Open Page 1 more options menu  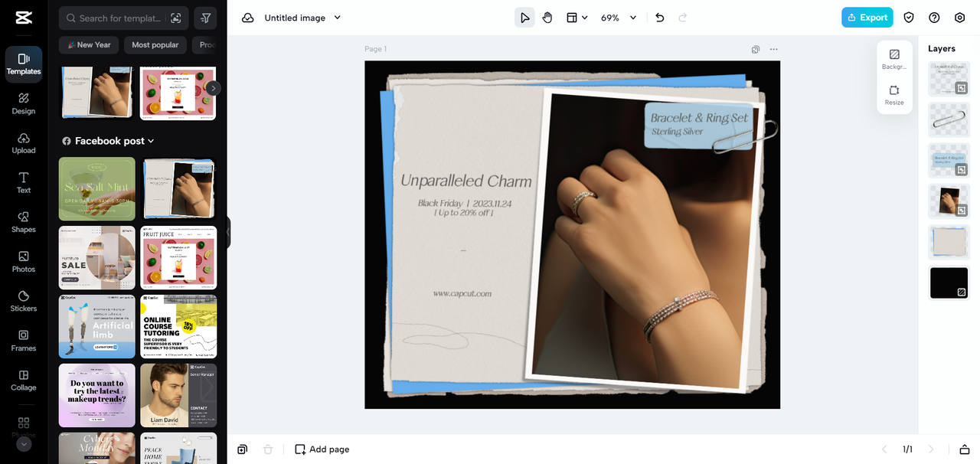[774, 49]
